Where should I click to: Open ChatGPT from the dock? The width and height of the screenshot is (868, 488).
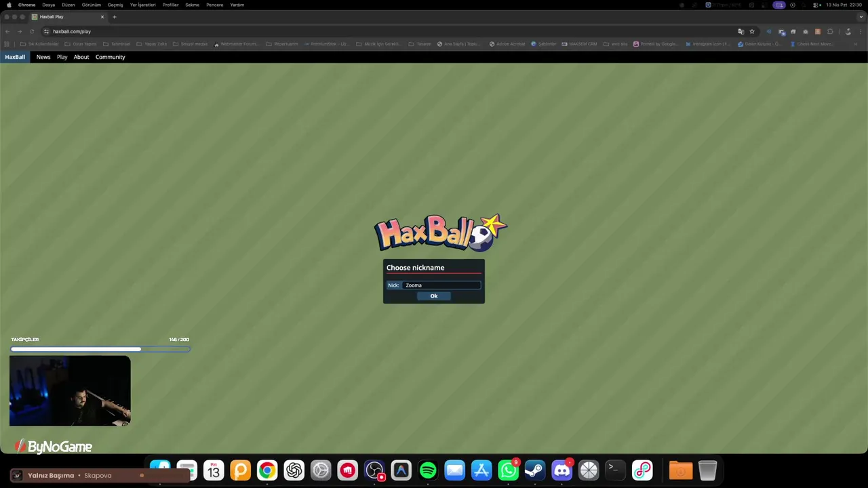294,470
